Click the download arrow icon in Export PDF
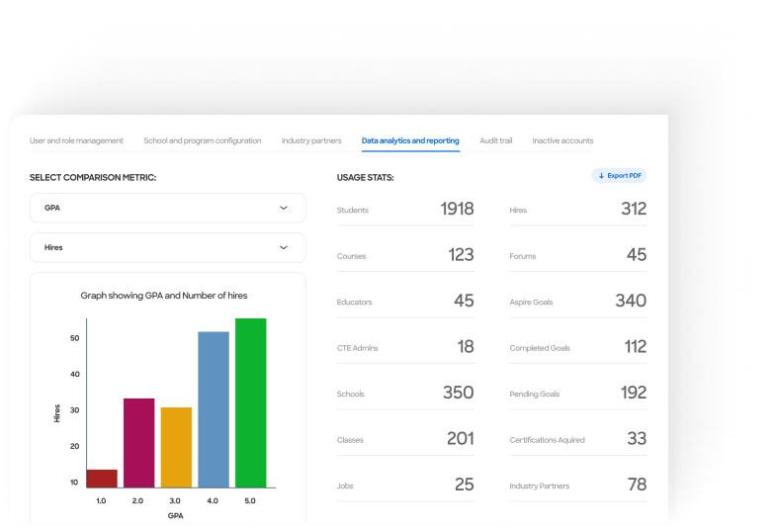 [x=601, y=176]
